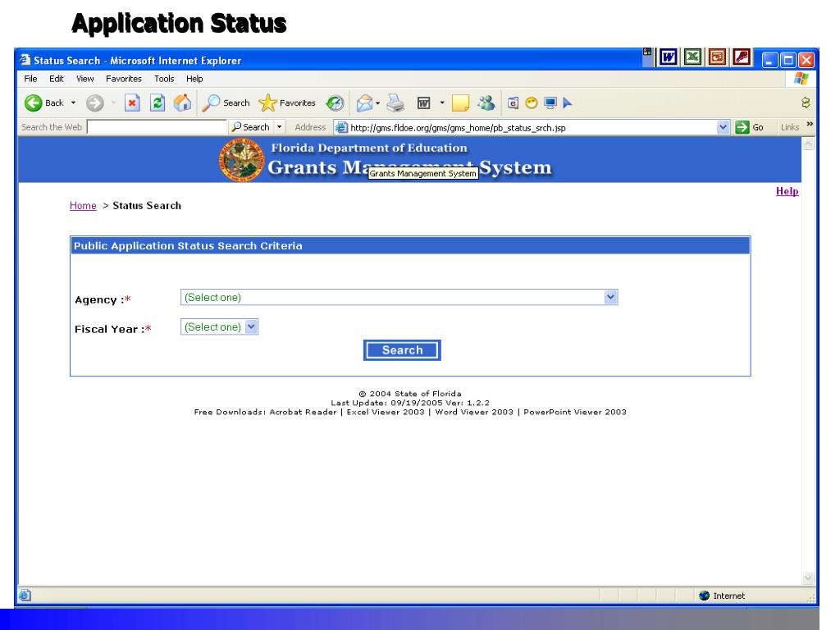Click the History icon in the toolbar

[x=337, y=103]
